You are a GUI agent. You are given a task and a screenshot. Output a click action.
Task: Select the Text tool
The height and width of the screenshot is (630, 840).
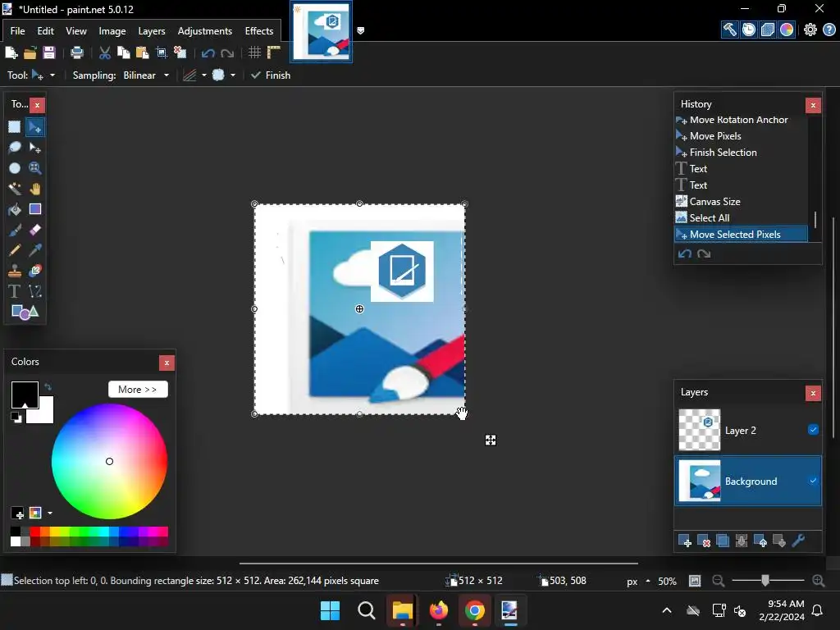[15, 291]
